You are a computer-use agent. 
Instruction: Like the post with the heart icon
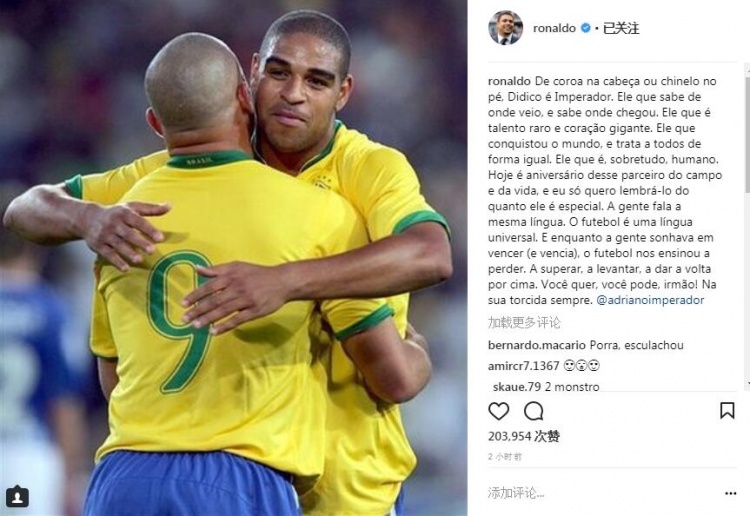click(x=498, y=411)
